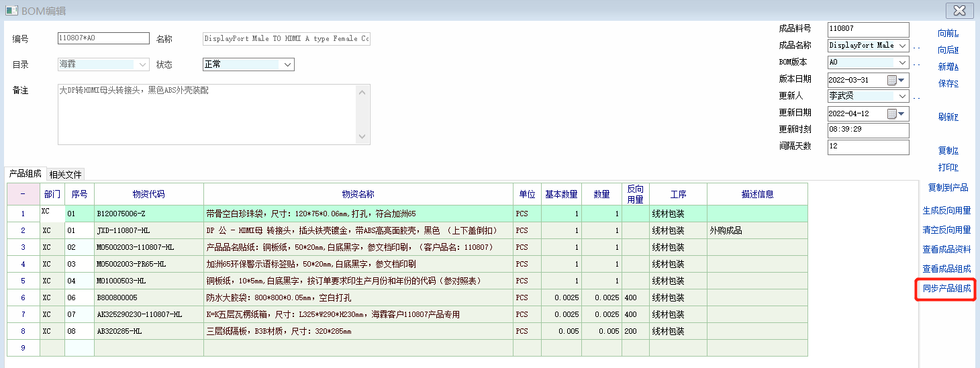Screen dimensions: 980x368
Task: Click the ellipsis beside BOM版本
Action: coord(917,64)
